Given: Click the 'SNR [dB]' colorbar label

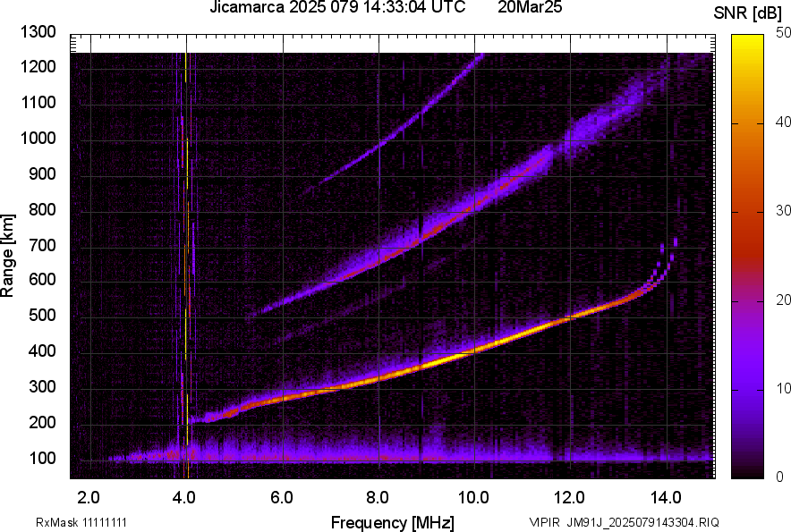Looking at the screenshot, I should pos(748,13).
